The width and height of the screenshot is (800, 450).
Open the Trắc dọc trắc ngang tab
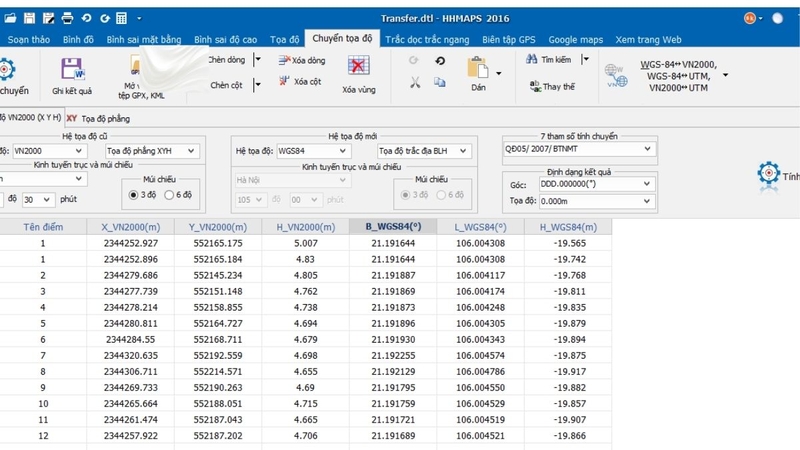(x=427, y=40)
